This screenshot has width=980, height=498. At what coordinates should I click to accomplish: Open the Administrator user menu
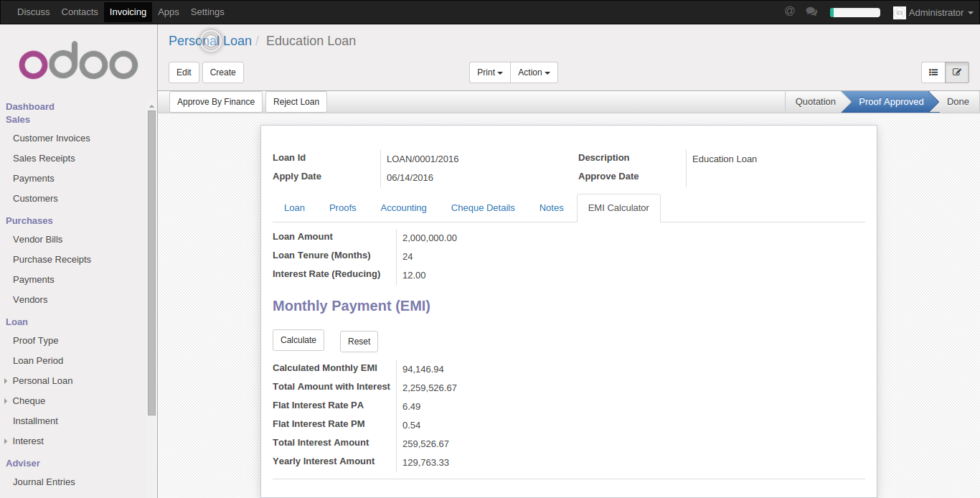point(933,12)
